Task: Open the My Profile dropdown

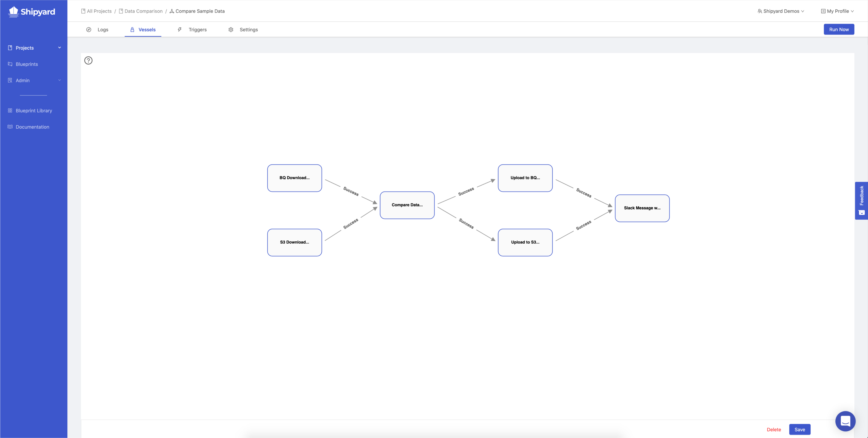Action: 837,11
